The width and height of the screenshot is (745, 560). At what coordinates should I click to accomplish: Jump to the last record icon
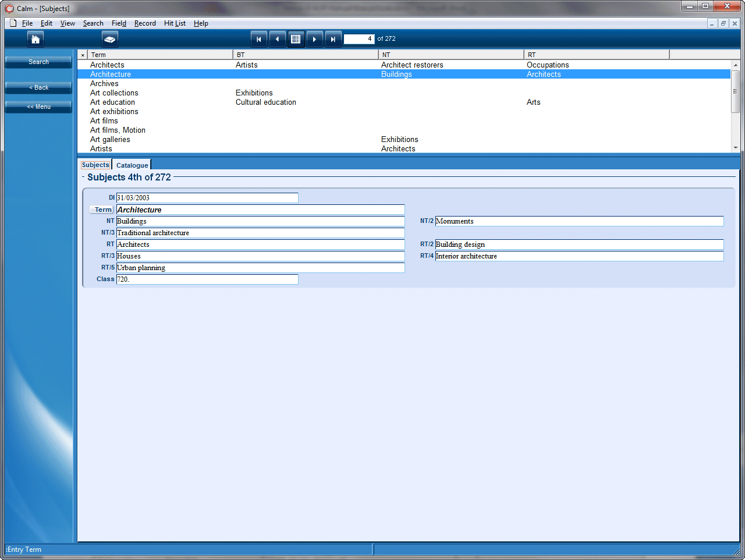click(x=334, y=38)
